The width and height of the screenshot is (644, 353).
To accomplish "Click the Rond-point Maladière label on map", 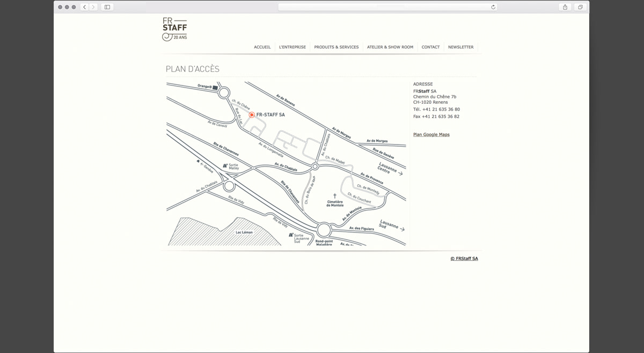I will 324,243.
